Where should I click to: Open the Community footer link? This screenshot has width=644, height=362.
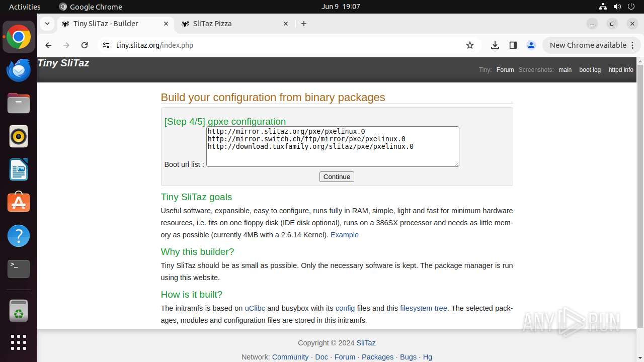pos(290,357)
